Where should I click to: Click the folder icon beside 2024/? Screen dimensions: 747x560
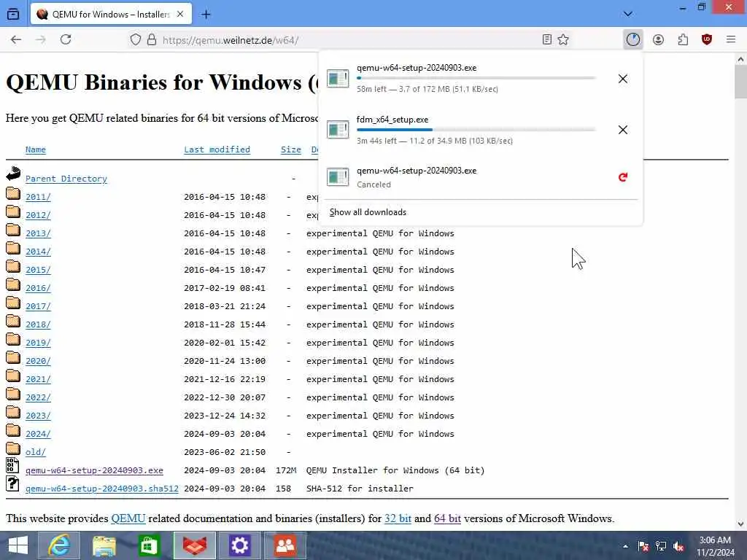point(13,430)
